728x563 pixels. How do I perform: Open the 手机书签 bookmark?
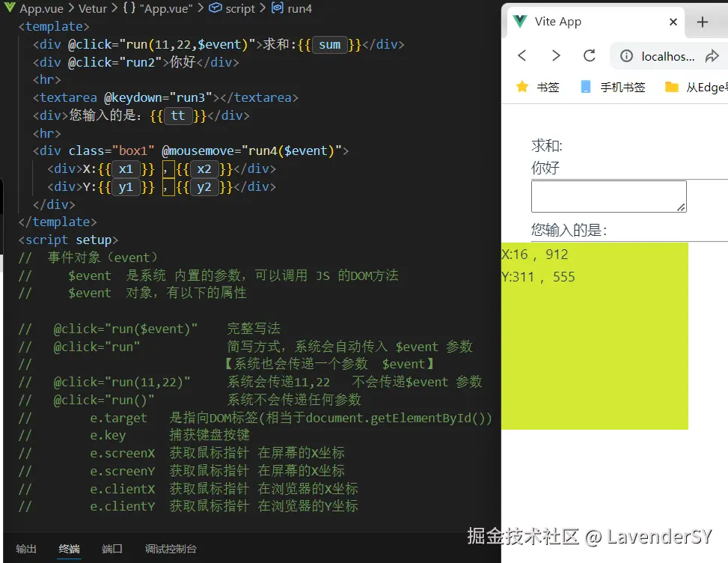(613, 87)
